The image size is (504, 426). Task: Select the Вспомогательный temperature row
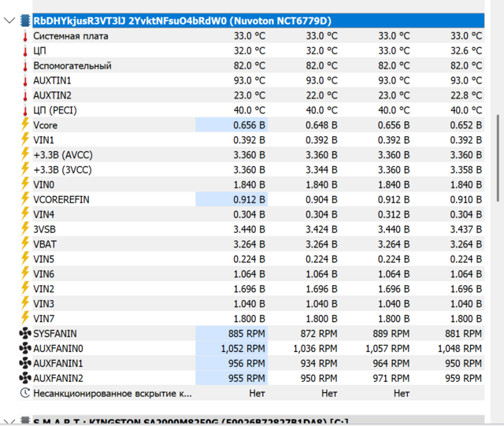coord(72,66)
